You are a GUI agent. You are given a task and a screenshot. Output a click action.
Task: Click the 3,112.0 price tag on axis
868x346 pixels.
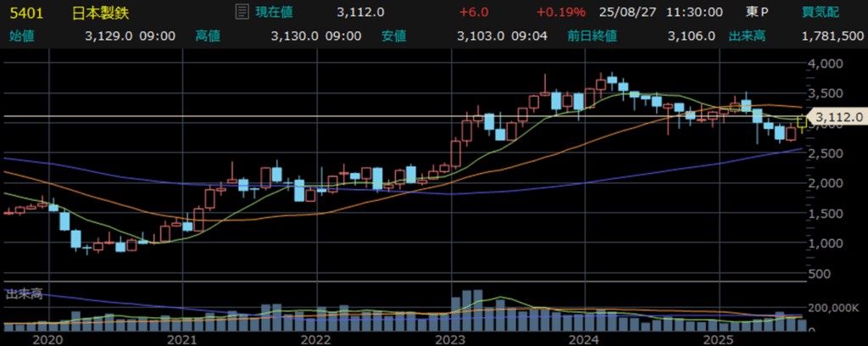tap(835, 117)
